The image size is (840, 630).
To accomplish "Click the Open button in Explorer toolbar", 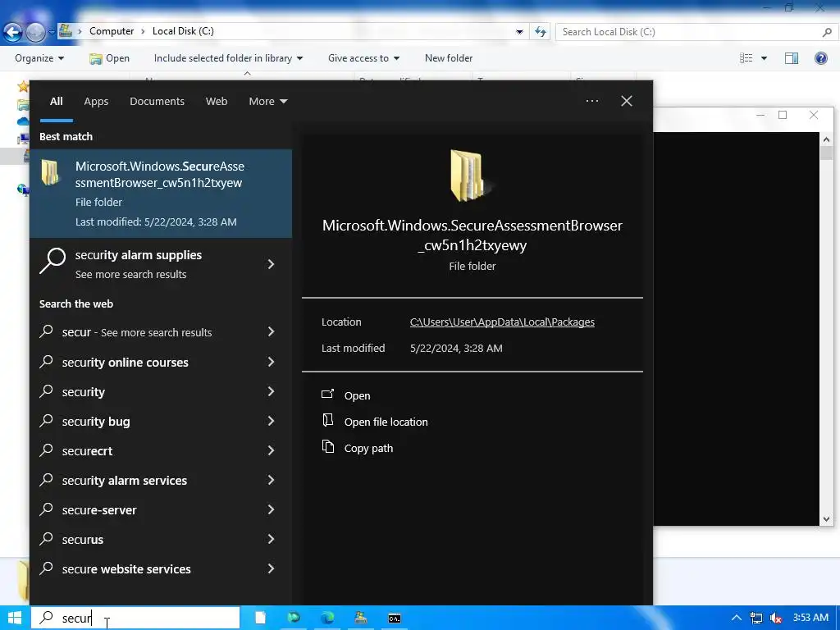I will coord(109,58).
